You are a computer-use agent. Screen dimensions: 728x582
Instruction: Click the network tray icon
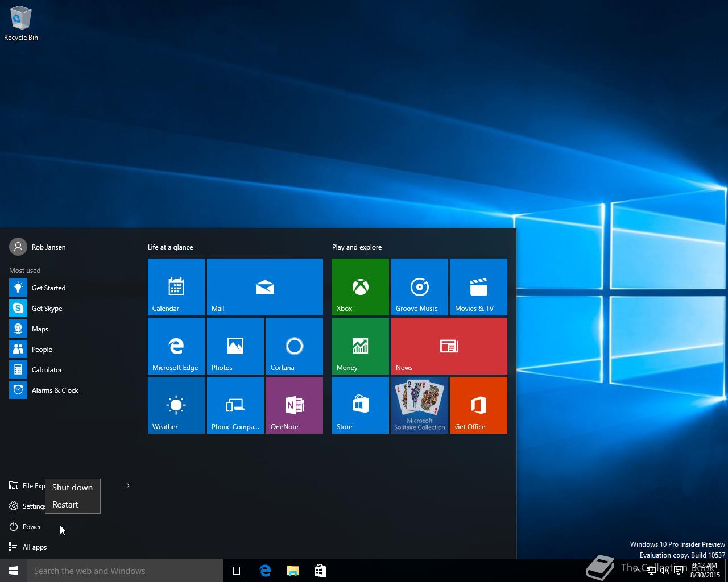click(x=651, y=571)
